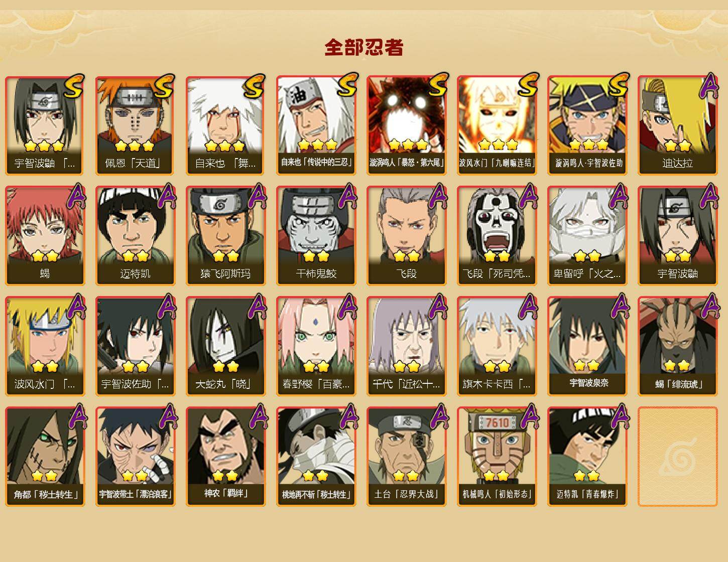Select the 宇智波泉奈 character card
The image size is (728, 562).
point(587,346)
